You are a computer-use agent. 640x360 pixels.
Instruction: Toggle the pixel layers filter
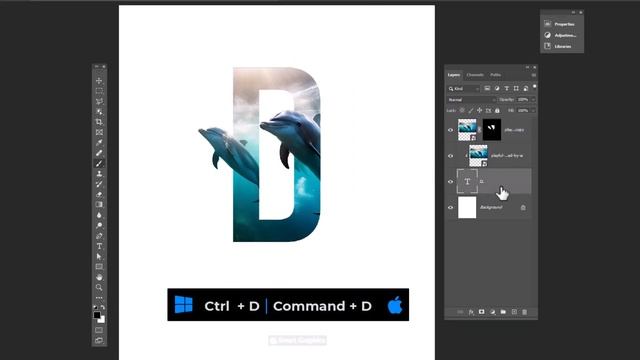[487, 89]
